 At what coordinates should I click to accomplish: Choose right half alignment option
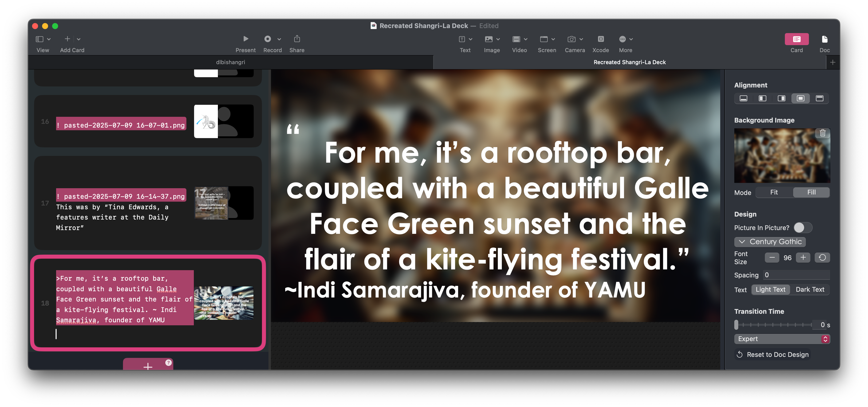(x=782, y=98)
